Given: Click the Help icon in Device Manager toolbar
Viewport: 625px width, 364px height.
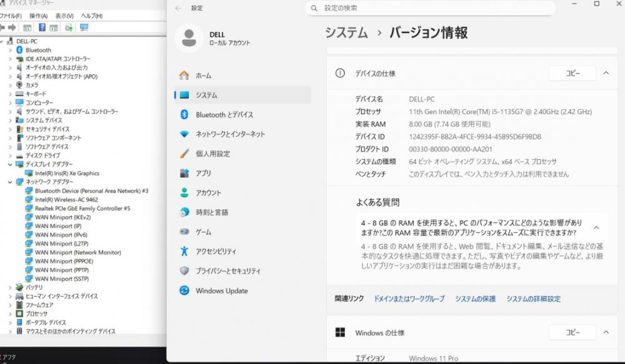Looking at the screenshot, I should click(x=42, y=27).
